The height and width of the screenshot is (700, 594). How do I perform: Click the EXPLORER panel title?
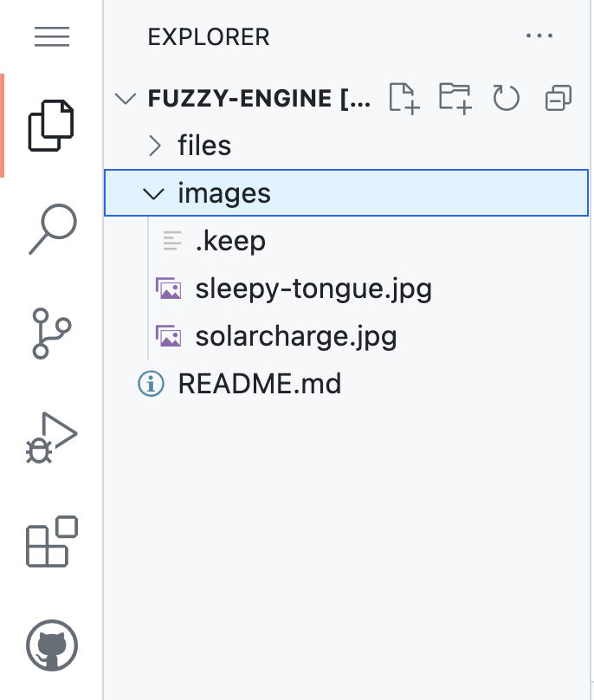click(209, 37)
